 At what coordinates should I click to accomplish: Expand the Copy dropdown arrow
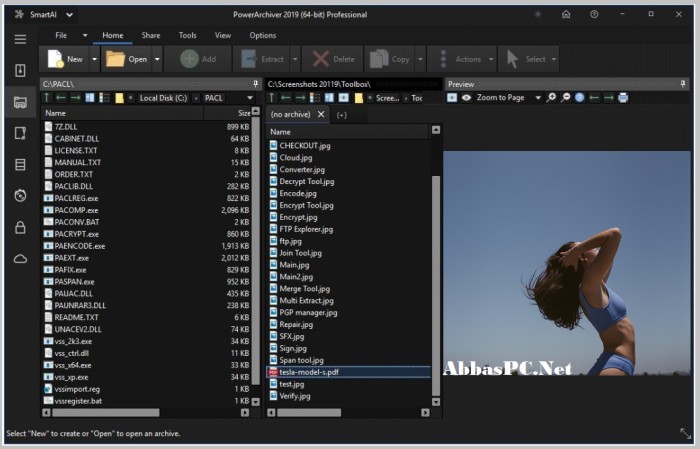[420, 59]
